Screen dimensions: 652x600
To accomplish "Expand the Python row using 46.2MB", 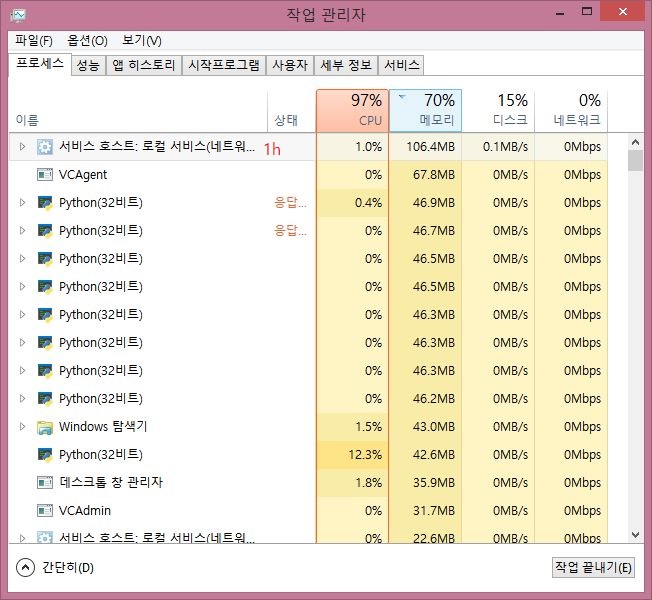I will 22,398.
